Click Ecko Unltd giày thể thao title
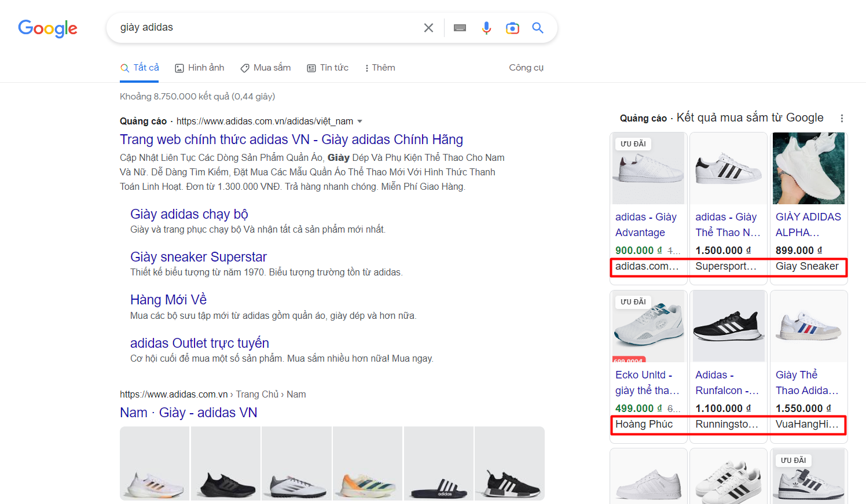 pyautogui.click(x=647, y=382)
